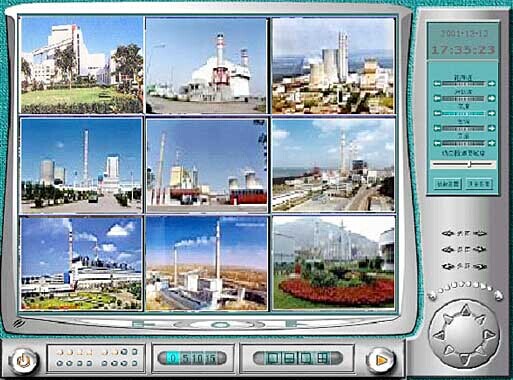Click the right arrow on PTZ dial
This screenshot has width=513, height=380.
489,334
